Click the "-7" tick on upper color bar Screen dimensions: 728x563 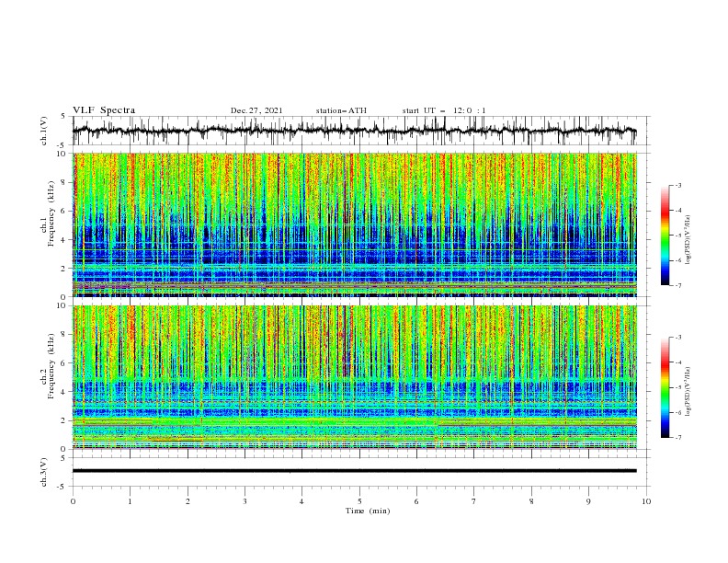677,285
